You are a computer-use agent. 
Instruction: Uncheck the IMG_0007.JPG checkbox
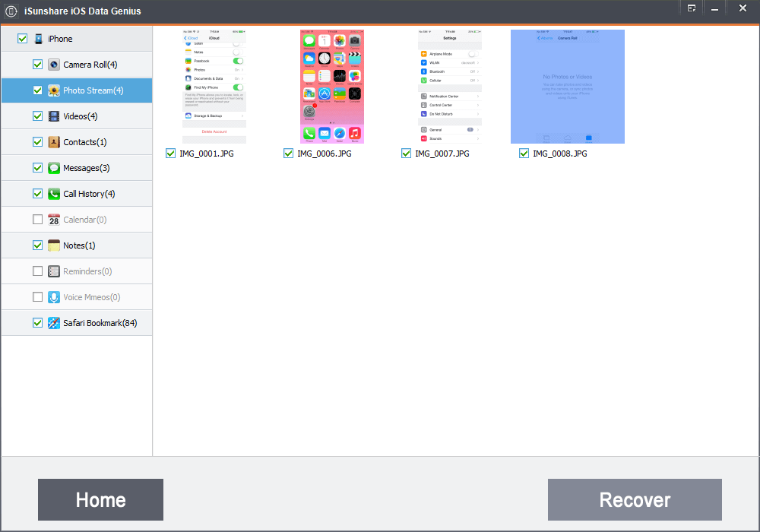coord(407,154)
